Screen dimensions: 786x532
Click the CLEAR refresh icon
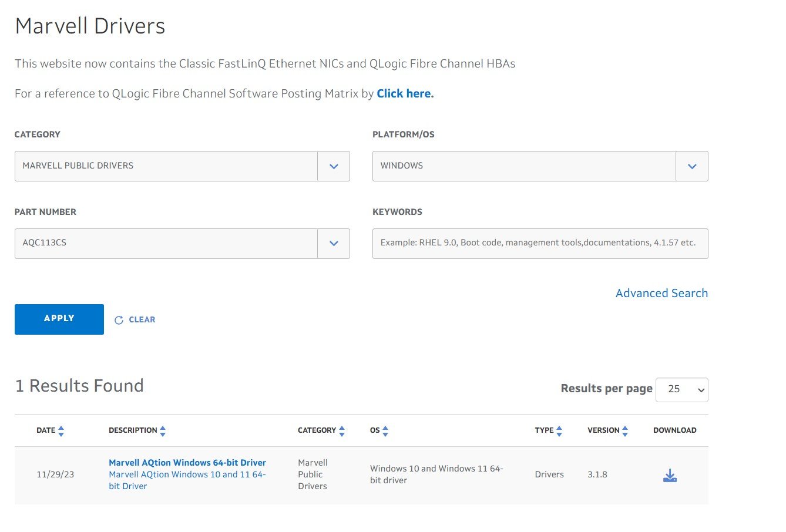119,320
